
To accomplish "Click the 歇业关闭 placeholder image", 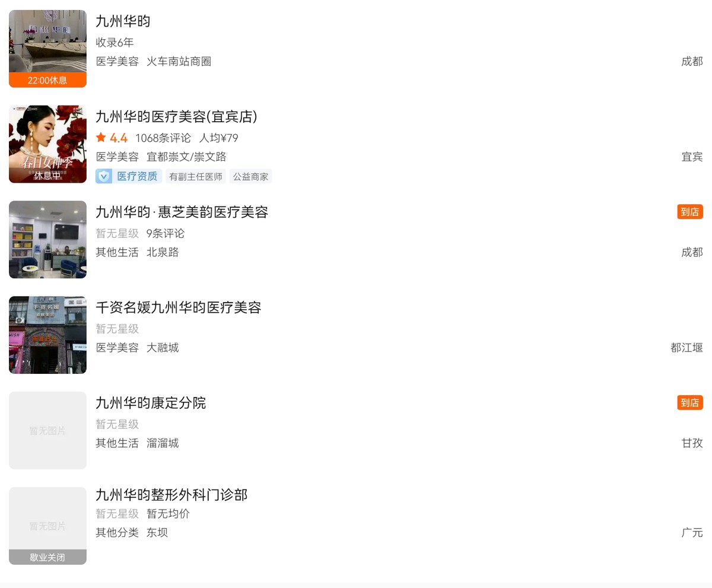I will point(47,526).
